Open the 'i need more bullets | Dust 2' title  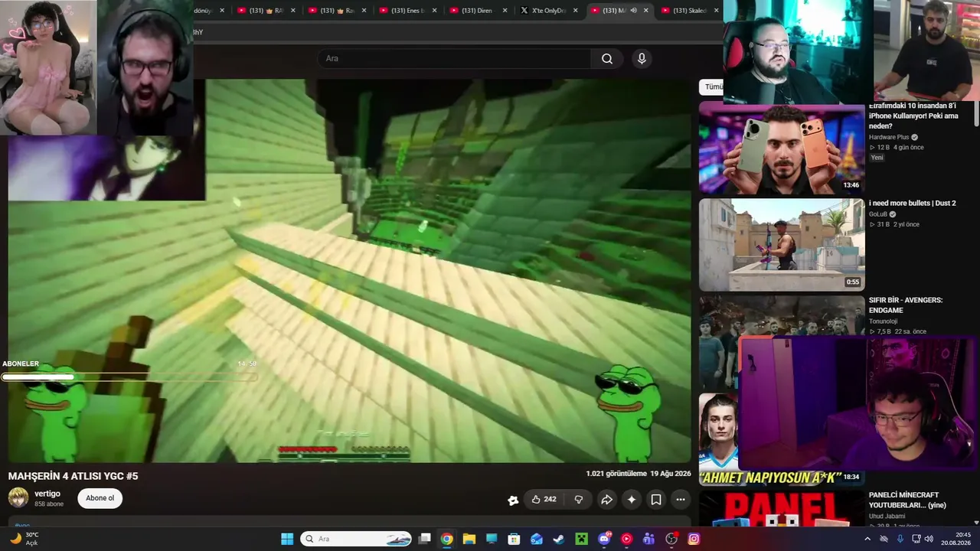913,204
